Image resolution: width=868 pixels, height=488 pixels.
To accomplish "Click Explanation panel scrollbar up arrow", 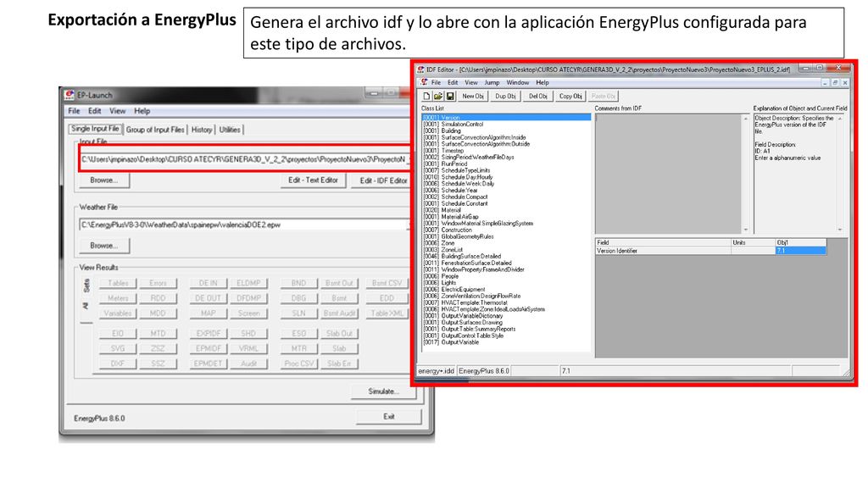I will pyautogui.click(x=840, y=119).
